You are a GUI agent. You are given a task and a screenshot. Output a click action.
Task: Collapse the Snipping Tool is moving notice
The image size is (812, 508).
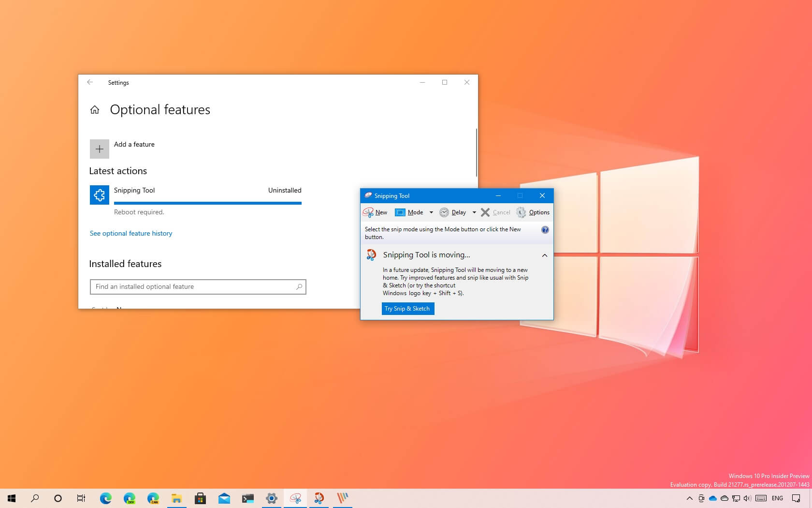pos(544,255)
